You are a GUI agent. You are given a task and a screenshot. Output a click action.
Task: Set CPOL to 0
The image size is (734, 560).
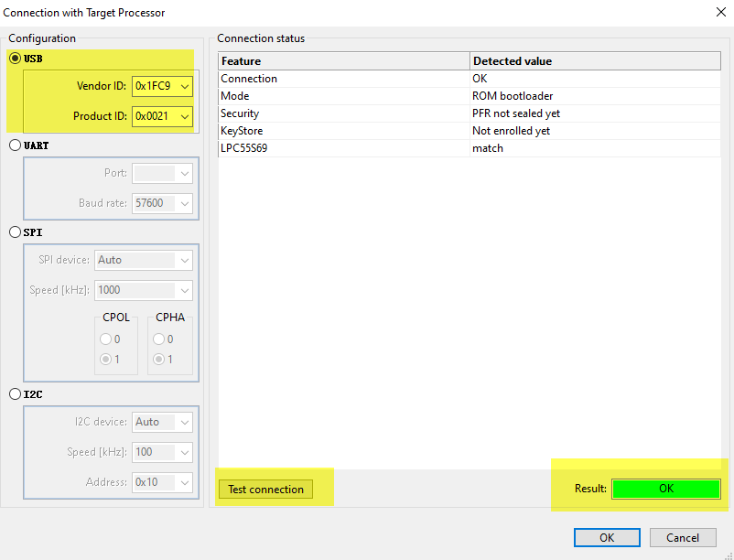[x=105, y=339]
